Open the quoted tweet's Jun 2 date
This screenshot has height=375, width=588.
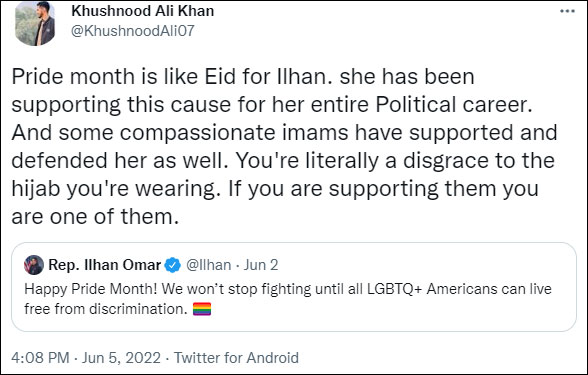coord(261,265)
